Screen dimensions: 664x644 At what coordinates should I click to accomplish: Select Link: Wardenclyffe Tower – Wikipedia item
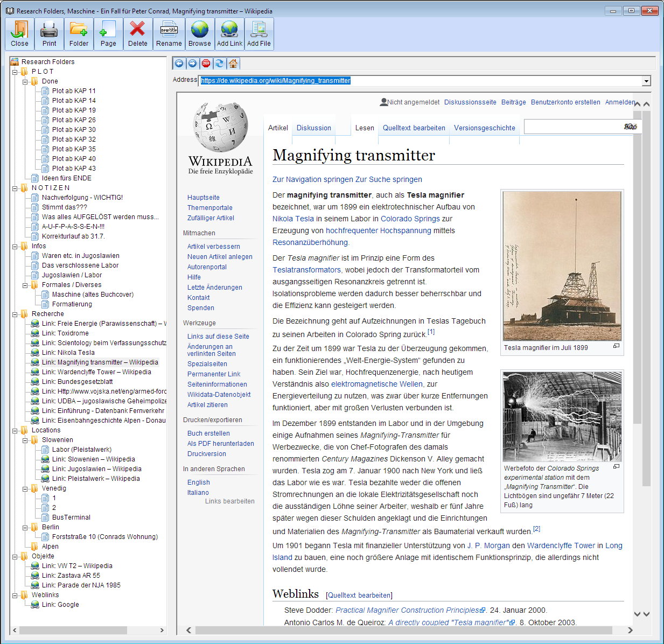[x=96, y=372]
